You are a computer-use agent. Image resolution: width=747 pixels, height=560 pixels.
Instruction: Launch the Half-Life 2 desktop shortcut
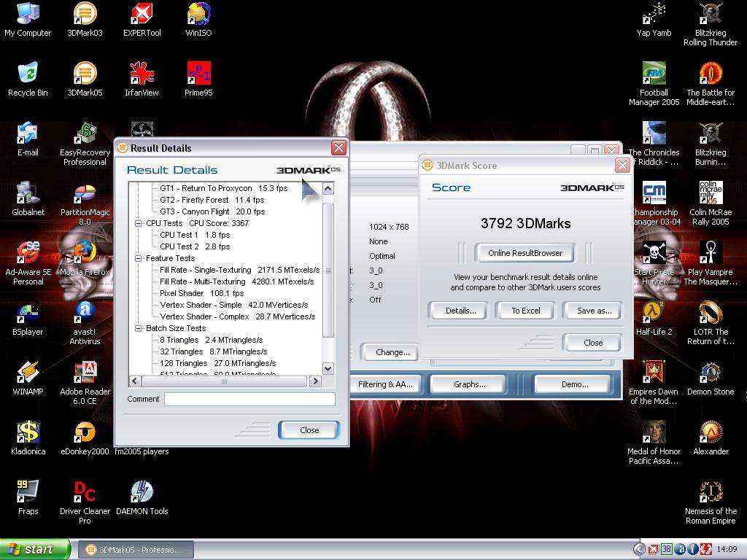pyautogui.click(x=654, y=314)
